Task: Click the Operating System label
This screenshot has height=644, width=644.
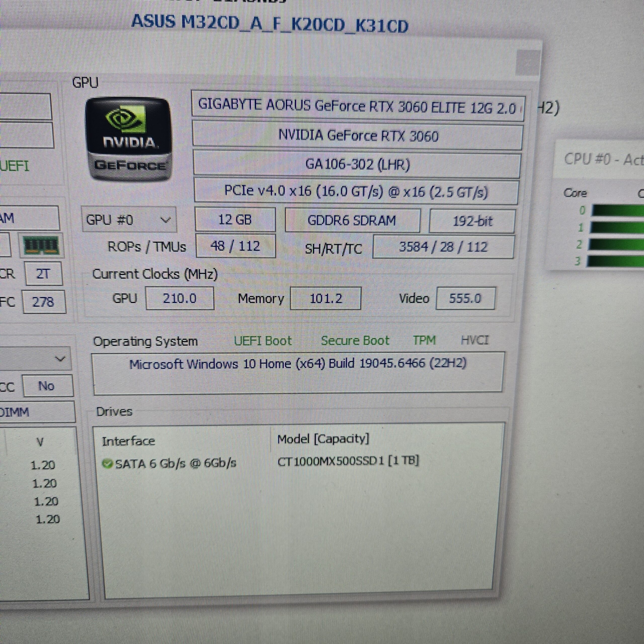Action: (x=145, y=341)
